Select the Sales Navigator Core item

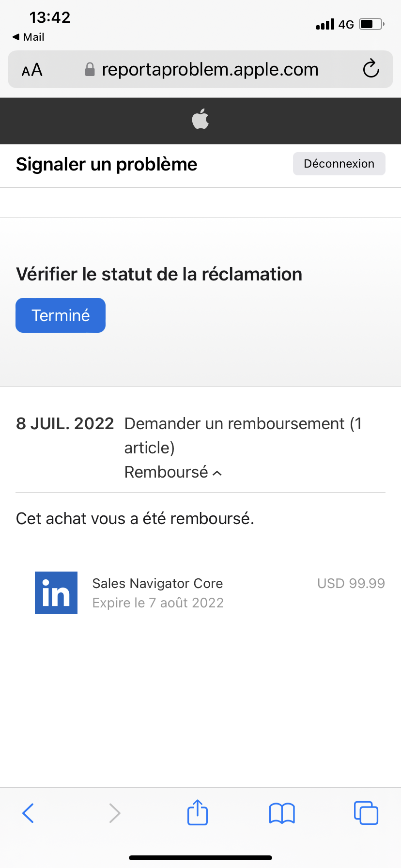[x=157, y=583]
